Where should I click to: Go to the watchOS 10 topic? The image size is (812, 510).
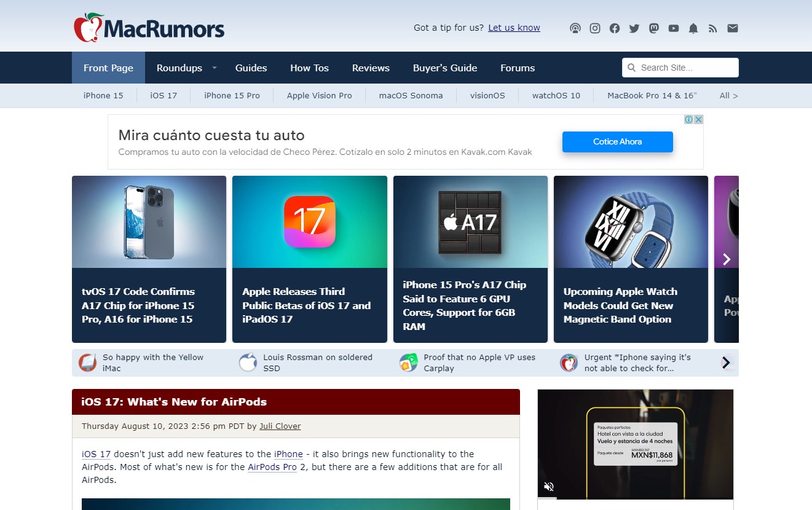556,95
